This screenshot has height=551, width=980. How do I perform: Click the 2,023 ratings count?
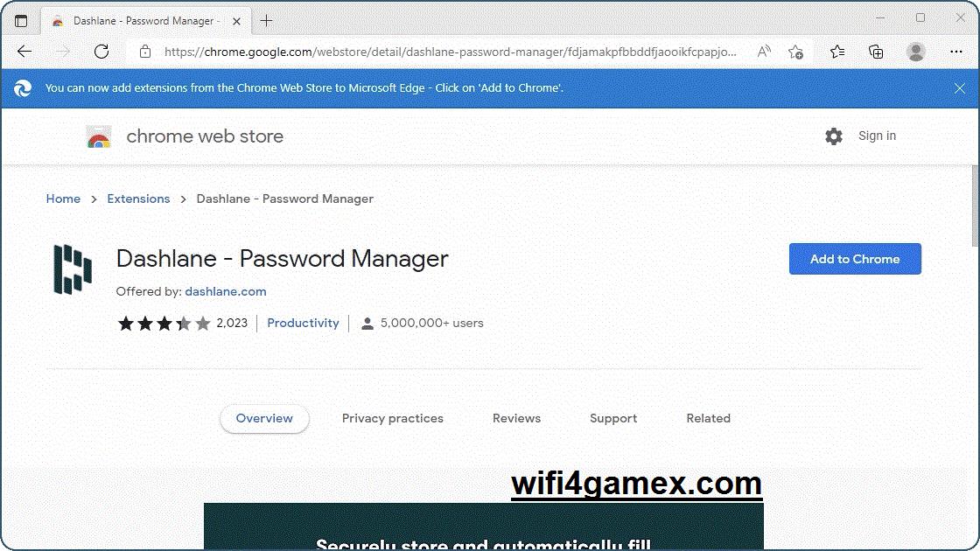coord(232,323)
